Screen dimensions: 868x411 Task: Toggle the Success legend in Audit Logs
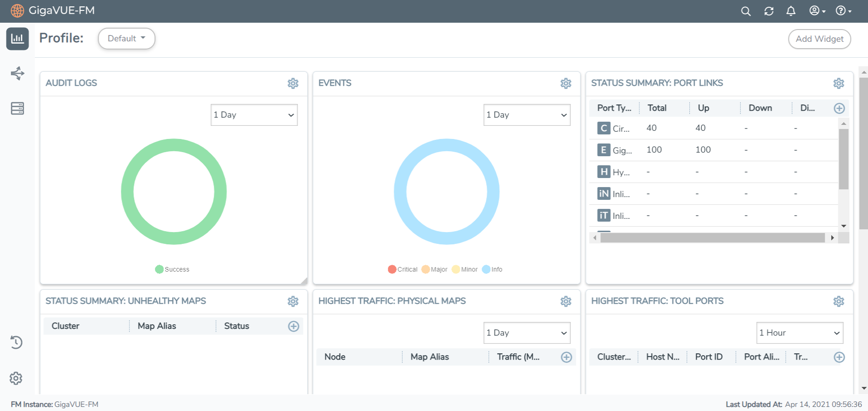[x=172, y=269]
